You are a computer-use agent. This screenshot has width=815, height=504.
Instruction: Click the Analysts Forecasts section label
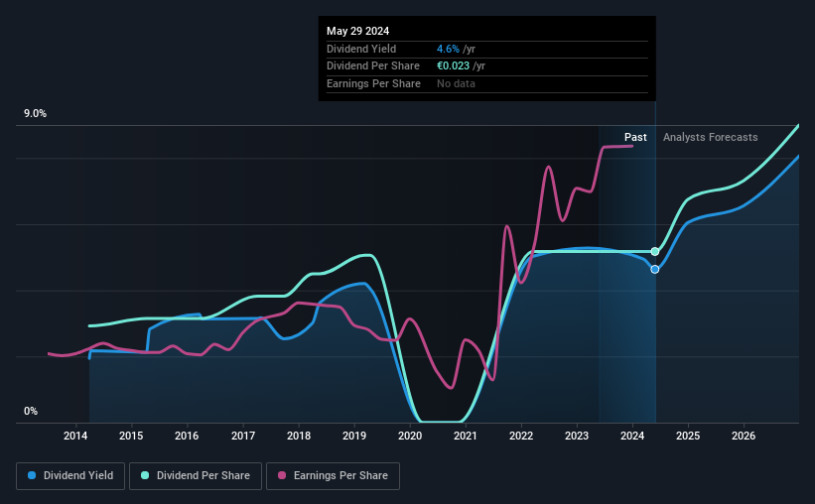[710, 137]
